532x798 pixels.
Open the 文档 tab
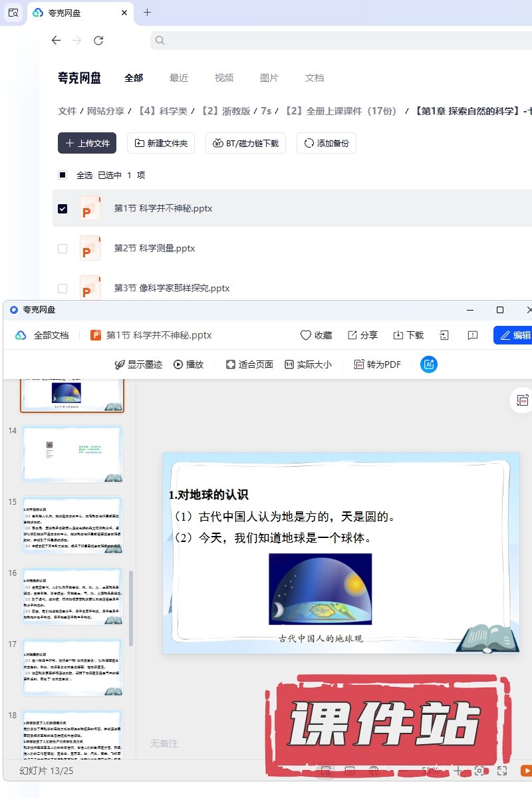pyautogui.click(x=315, y=78)
